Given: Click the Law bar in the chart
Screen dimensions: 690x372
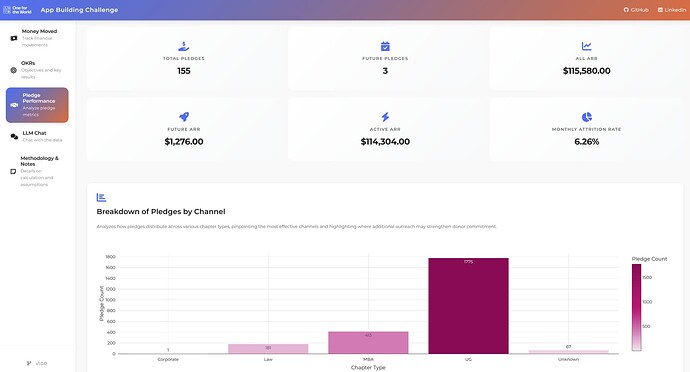Looking at the screenshot, I should pyautogui.click(x=268, y=349).
